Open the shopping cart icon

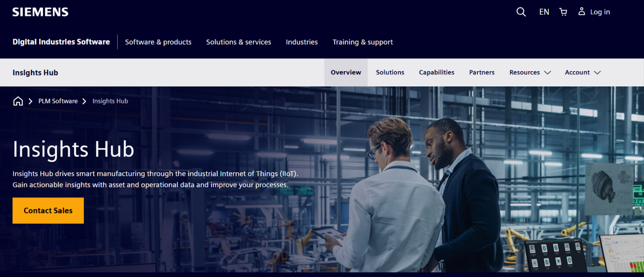coord(563,12)
